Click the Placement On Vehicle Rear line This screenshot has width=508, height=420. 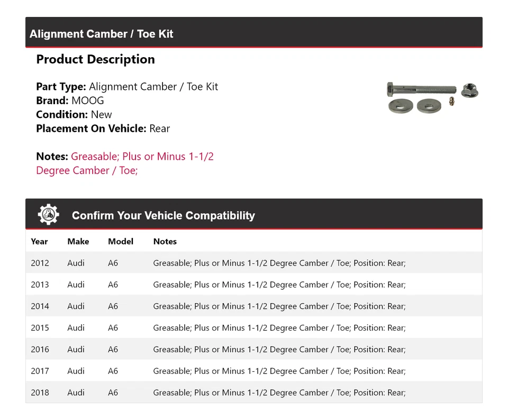pos(103,129)
